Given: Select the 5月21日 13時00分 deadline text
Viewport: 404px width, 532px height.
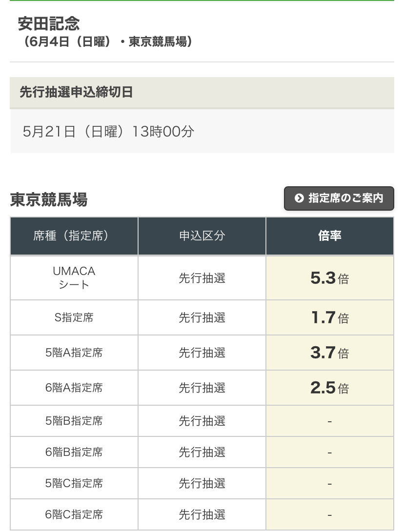Looking at the screenshot, I should 108,132.
